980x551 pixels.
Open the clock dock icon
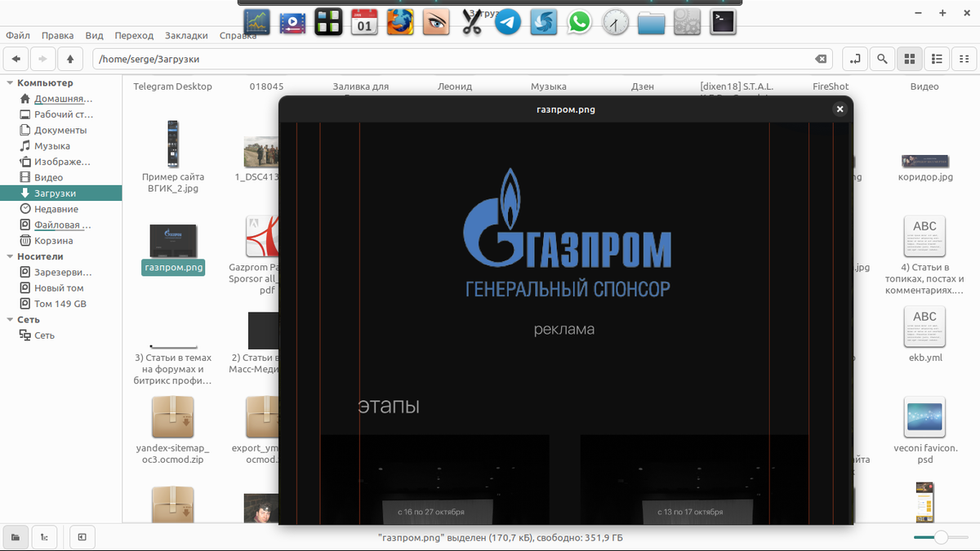pos(616,22)
